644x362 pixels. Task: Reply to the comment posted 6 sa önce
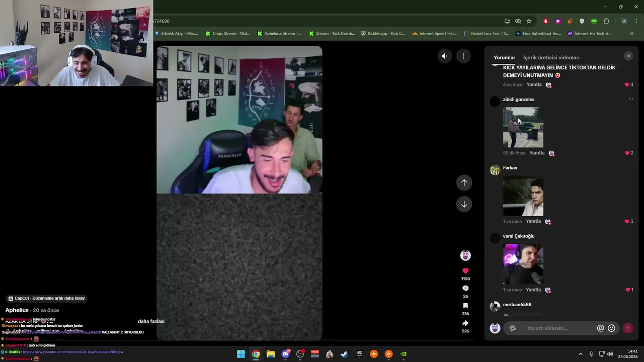point(534,84)
